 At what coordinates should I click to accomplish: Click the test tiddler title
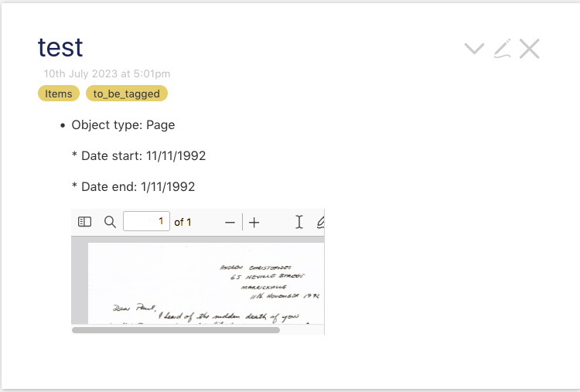60,48
